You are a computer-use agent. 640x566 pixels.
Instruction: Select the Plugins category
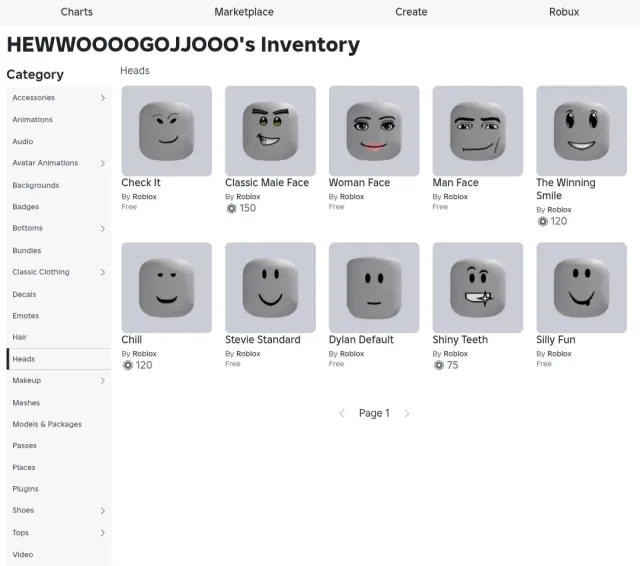click(58, 489)
